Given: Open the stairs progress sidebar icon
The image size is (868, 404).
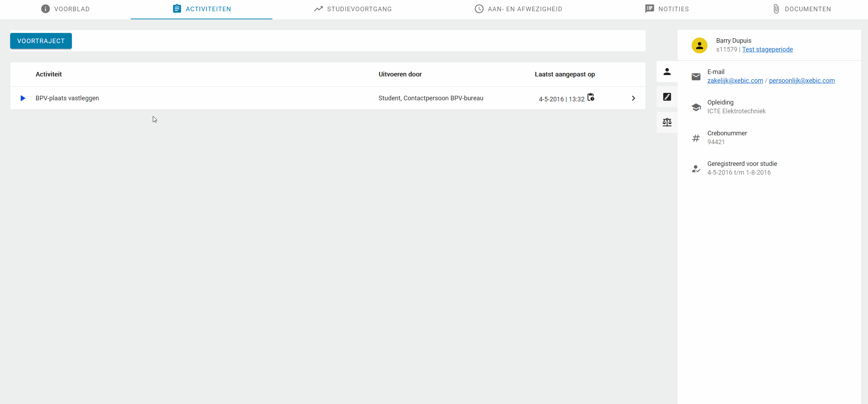Looking at the screenshot, I should (x=667, y=97).
